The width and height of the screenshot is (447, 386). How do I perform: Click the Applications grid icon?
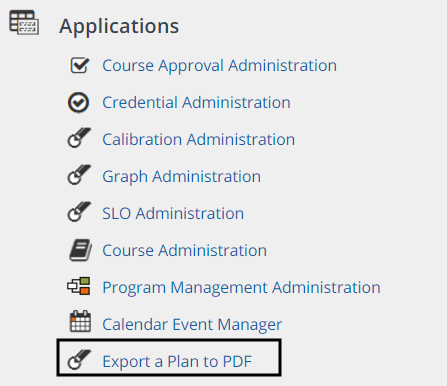click(x=24, y=22)
